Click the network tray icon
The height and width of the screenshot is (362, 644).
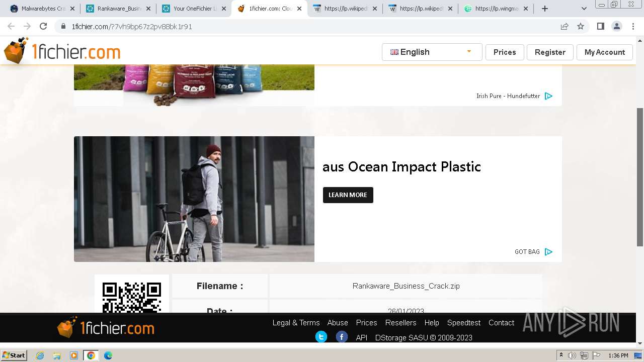[x=584, y=355]
